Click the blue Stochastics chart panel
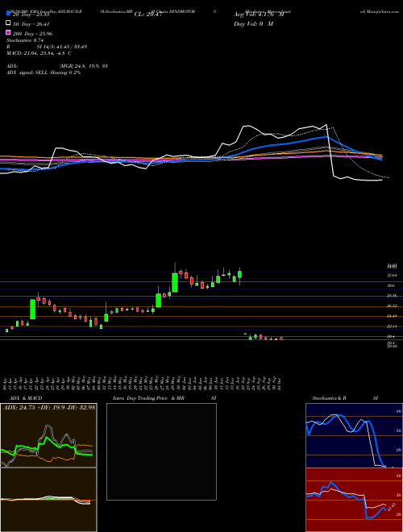Viewport: 403px width, 532px height. [354, 435]
